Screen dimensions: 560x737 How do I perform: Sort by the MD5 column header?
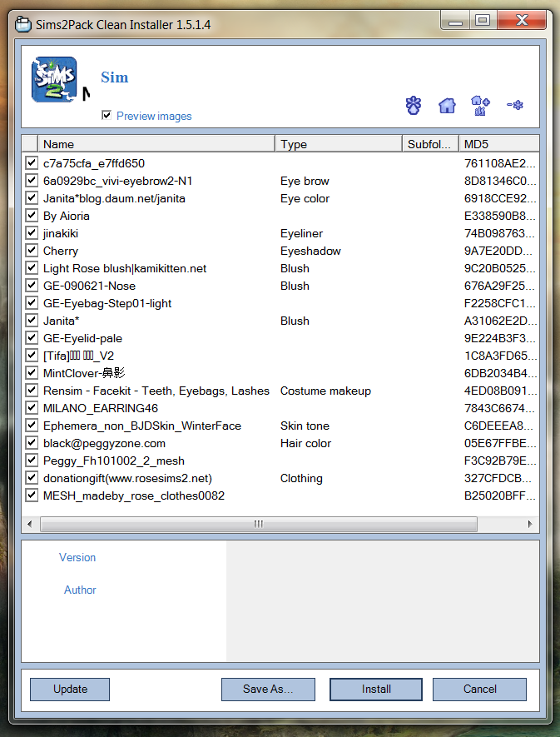[498, 144]
